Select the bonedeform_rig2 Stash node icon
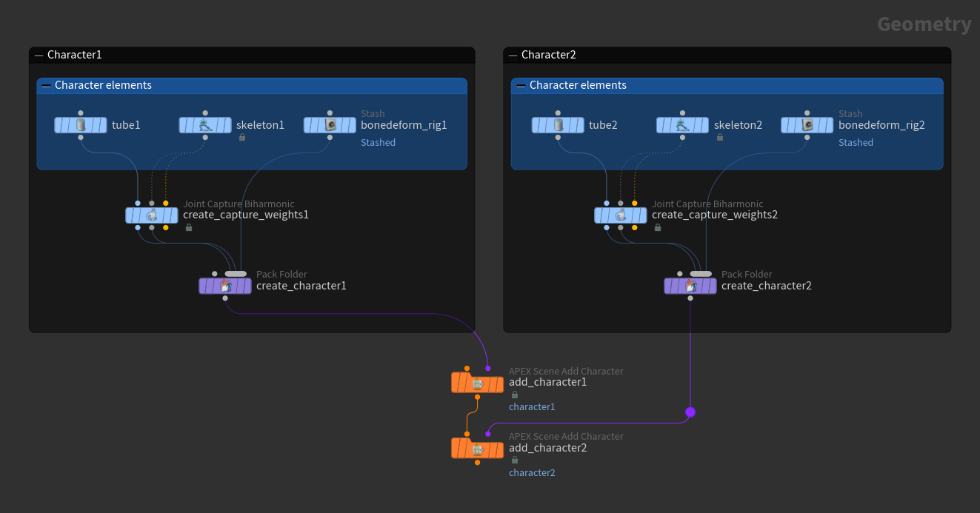This screenshot has height=513, width=980. pyautogui.click(x=807, y=125)
